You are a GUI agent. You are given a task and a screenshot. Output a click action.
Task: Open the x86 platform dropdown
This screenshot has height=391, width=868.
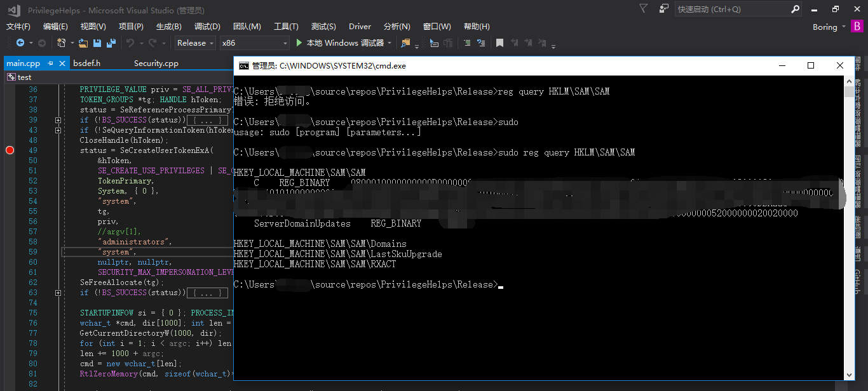(254, 43)
